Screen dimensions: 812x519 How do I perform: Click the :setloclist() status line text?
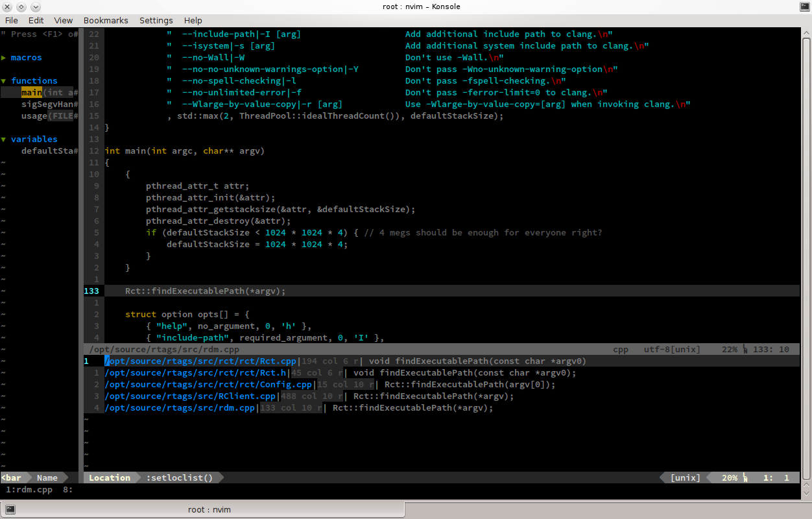(180, 478)
